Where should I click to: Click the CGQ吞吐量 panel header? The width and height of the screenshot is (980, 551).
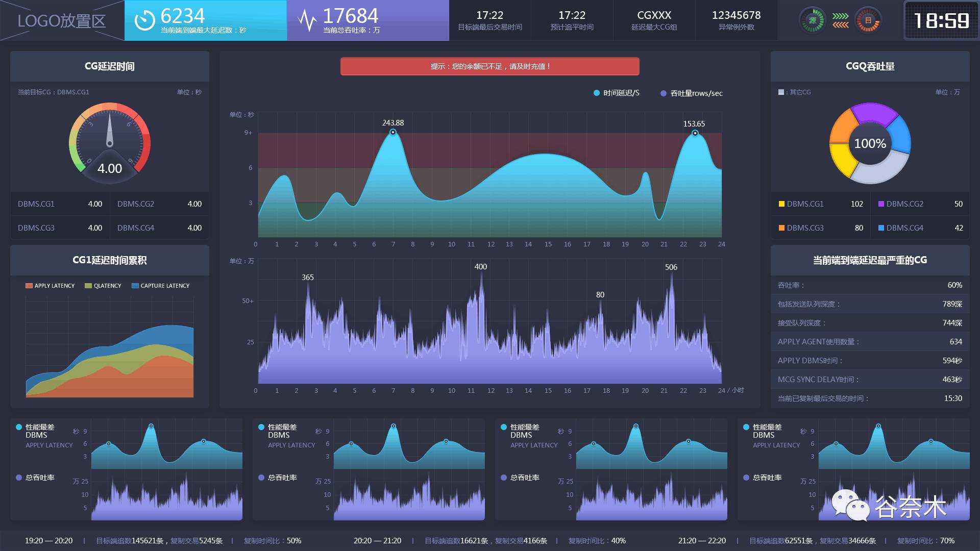(x=870, y=66)
